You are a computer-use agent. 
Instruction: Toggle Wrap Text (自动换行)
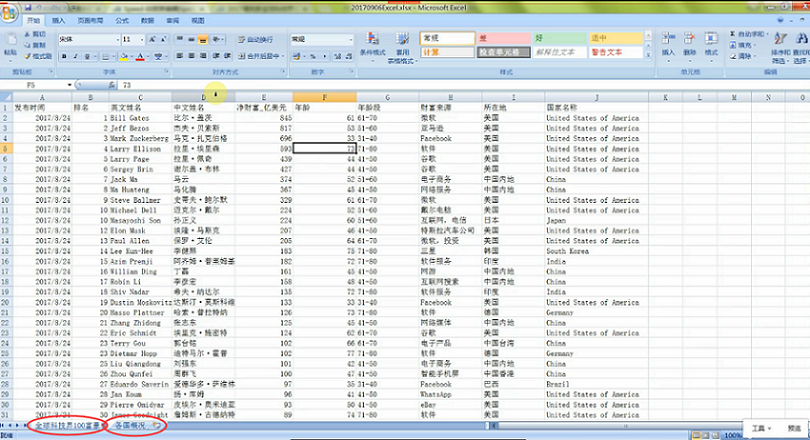254,40
